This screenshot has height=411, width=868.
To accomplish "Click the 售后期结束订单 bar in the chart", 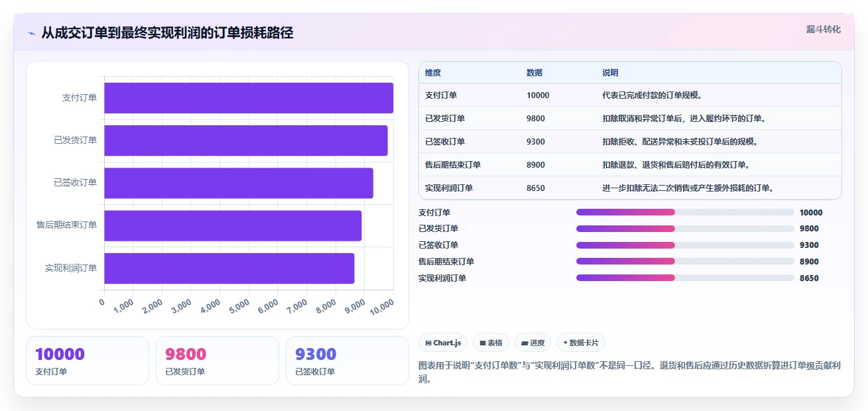I will (x=233, y=225).
